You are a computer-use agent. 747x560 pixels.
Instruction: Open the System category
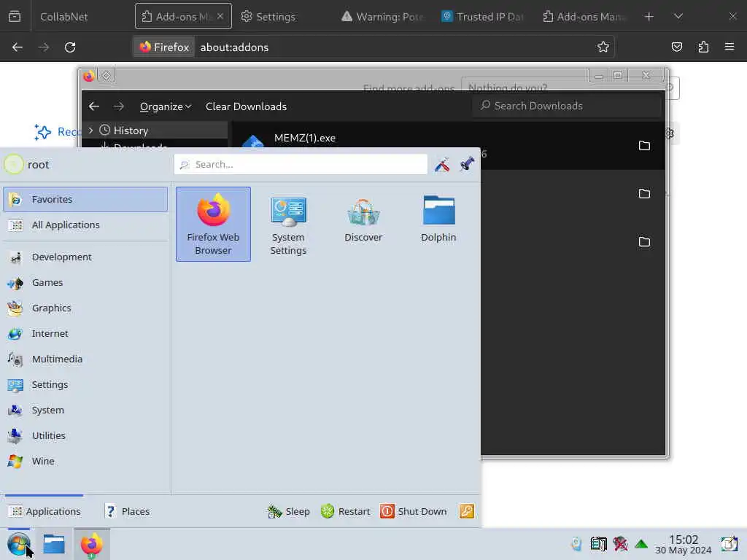click(x=85, y=410)
